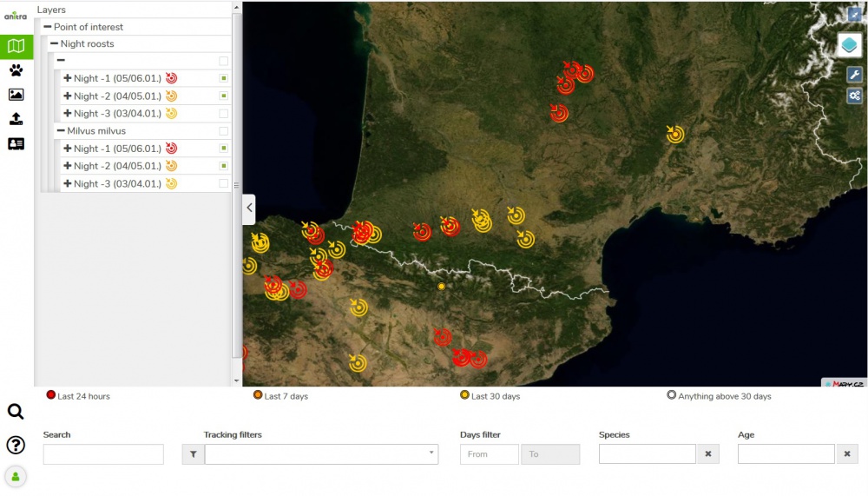Clear the Species filter with X button
The height and width of the screenshot is (496, 868).
tap(707, 453)
